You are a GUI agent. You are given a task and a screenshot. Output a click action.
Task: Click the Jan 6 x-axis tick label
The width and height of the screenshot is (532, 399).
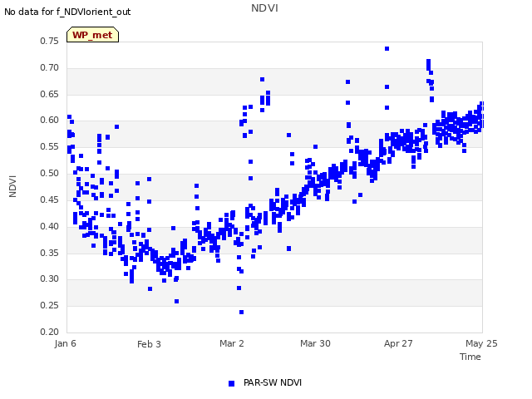[x=65, y=343]
